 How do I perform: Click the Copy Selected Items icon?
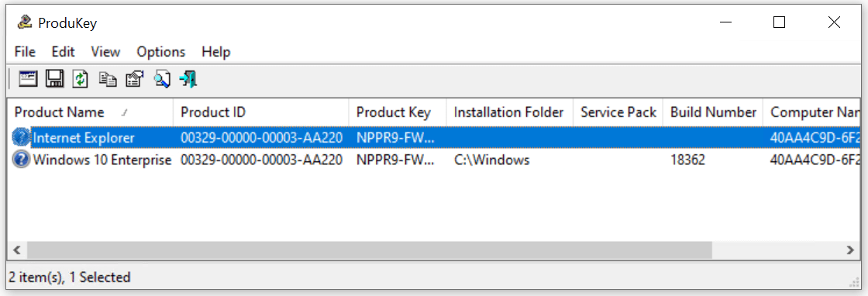pos(108,80)
